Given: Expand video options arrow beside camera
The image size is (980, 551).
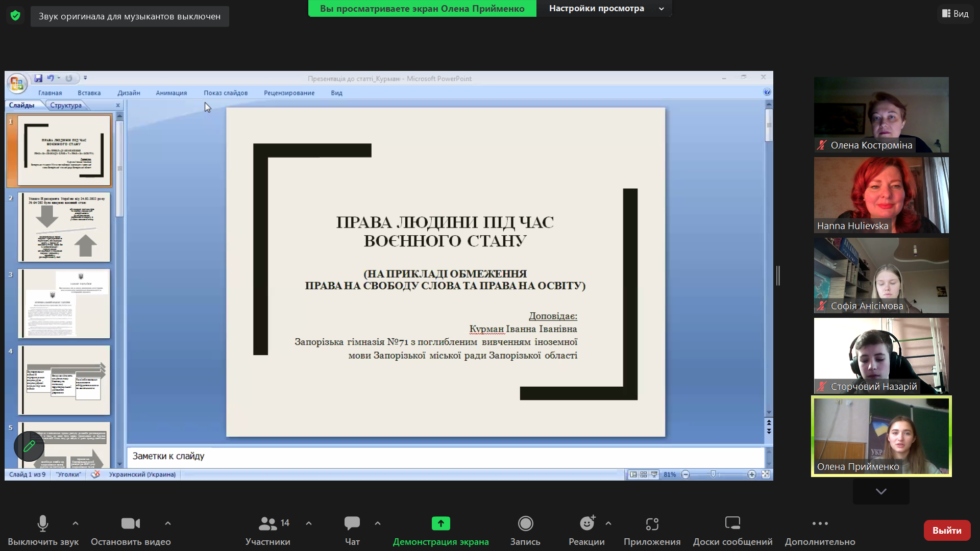Looking at the screenshot, I should click(x=168, y=523).
